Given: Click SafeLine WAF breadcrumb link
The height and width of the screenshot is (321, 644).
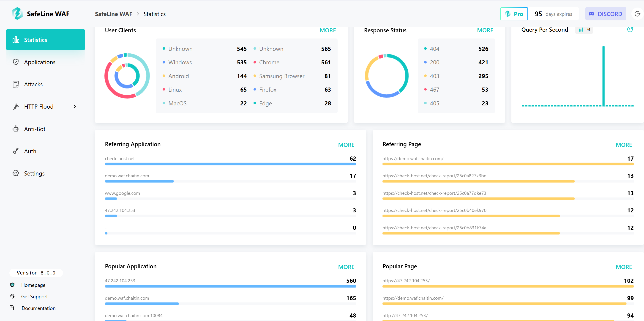Looking at the screenshot, I should point(113,14).
